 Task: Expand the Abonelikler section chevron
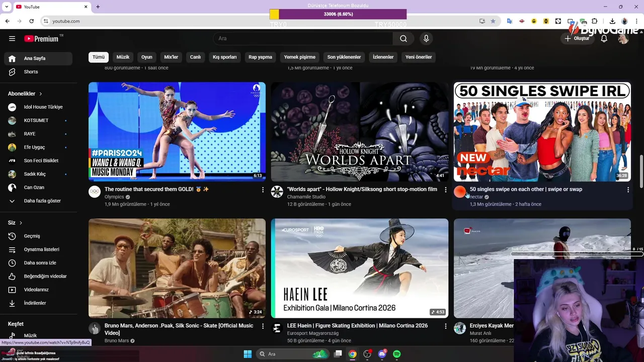[x=41, y=94]
